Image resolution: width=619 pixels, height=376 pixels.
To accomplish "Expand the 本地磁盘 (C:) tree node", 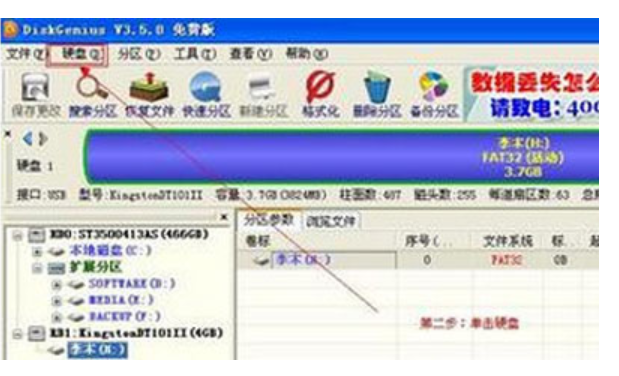I will pyautogui.click(x=37, y=252).
